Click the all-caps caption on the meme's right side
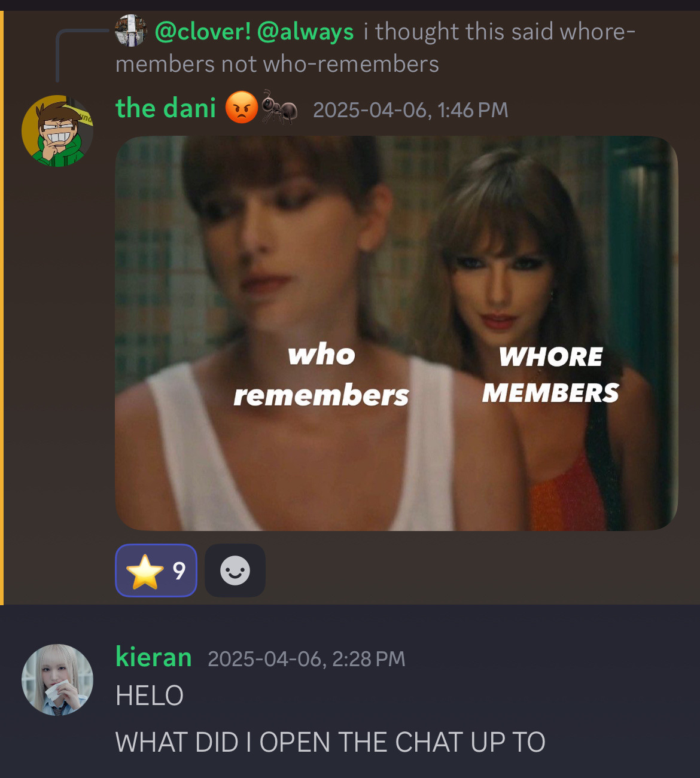 click(550, 375)
